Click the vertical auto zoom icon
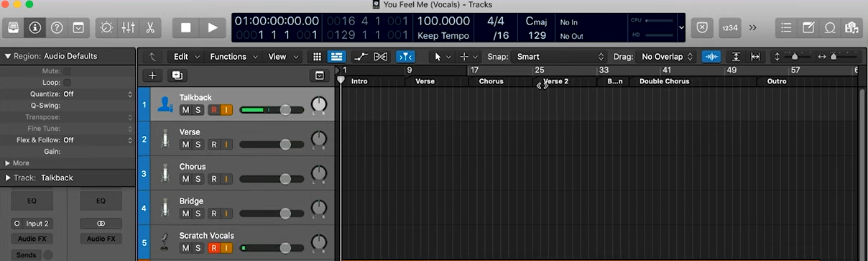The width and height of the screenshot is (868, 261). pyautogui.click(x=736, y=56)
